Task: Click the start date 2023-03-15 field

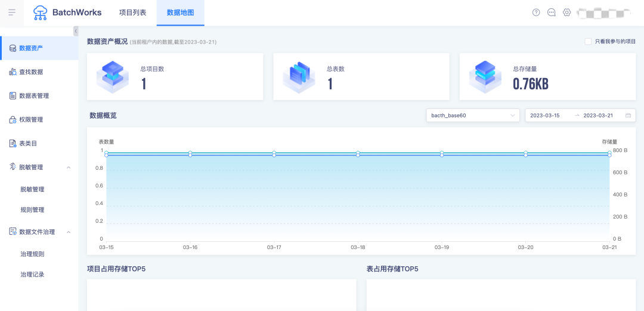Action: 544,116
